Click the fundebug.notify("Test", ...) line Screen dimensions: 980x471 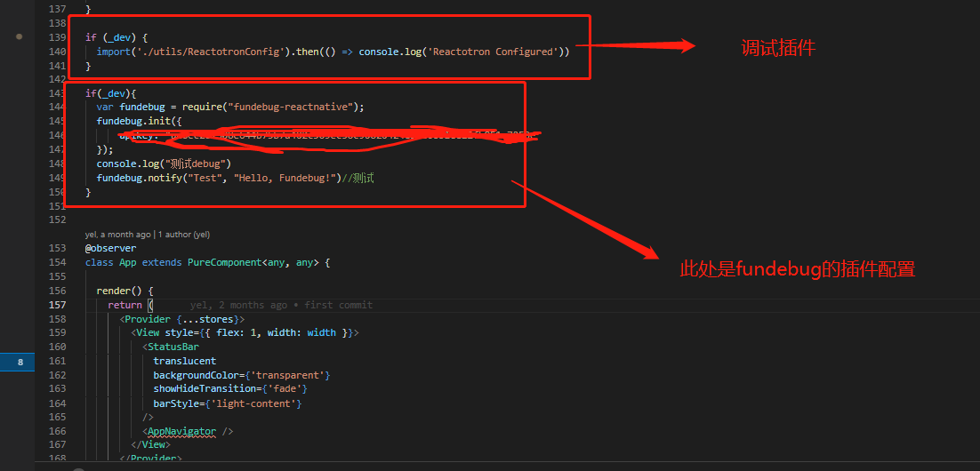click(x=235, y=179)
